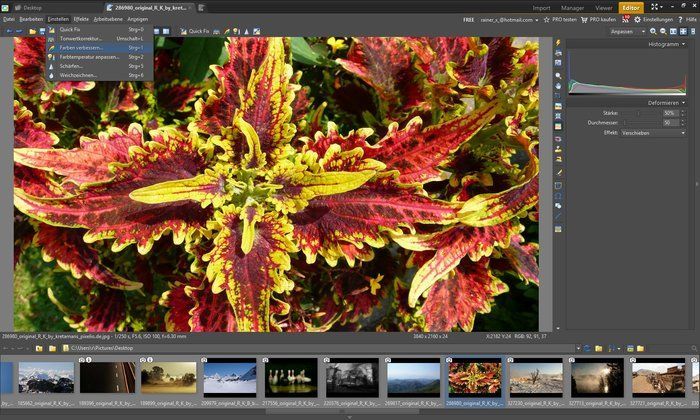Select the quick edits lightning icon in side toolbar
The image size is (700, 420).
[558, 42]
